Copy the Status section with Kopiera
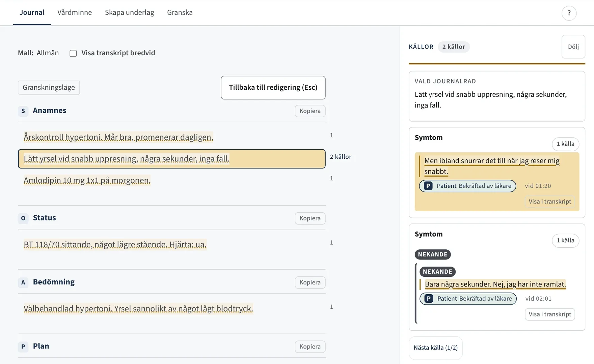Viewport: 594px width, 364px height. pos(310,218)
